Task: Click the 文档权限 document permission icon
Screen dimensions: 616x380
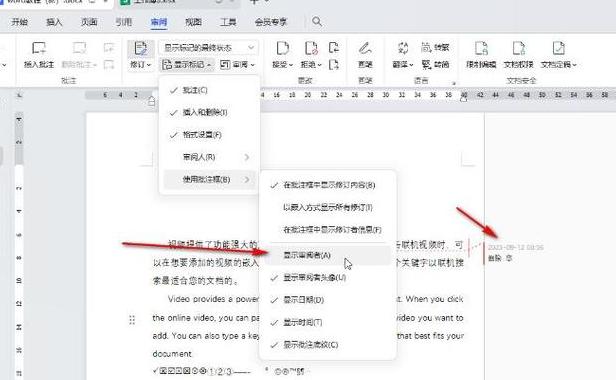Action: (x=519, y=48)
